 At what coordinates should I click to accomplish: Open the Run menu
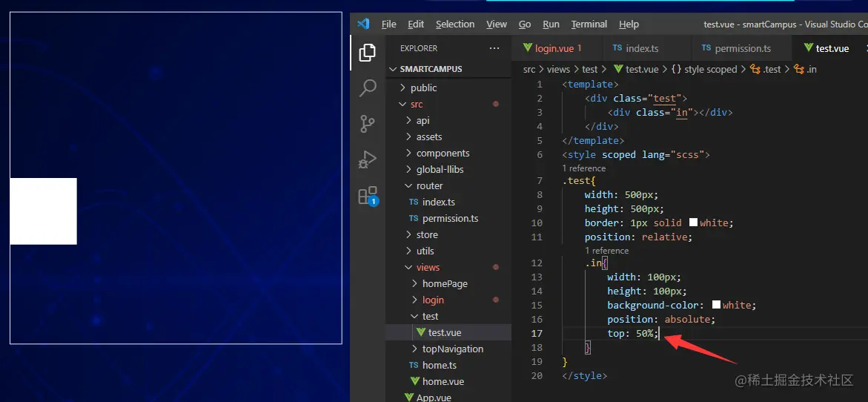tap(551, 24)
